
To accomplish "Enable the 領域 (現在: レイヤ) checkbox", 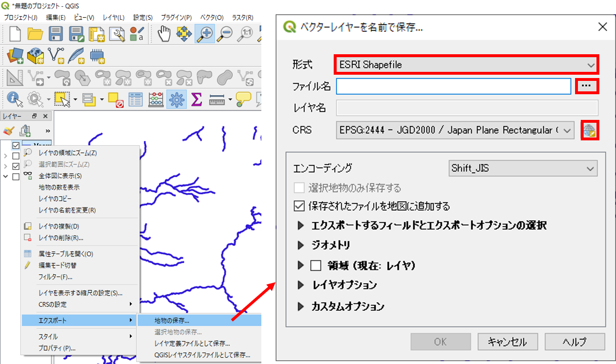I will [316, 265].
